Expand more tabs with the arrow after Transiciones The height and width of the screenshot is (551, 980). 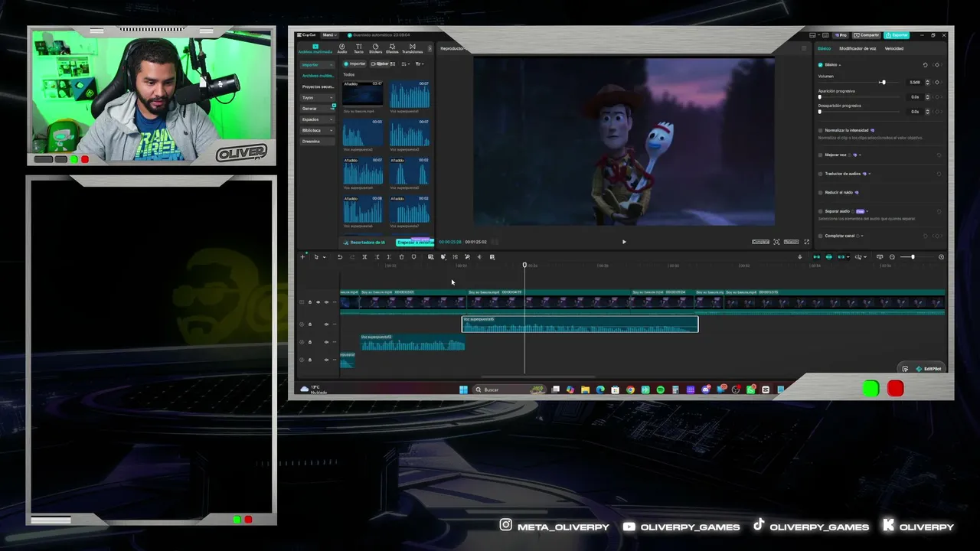click(430, 48)
